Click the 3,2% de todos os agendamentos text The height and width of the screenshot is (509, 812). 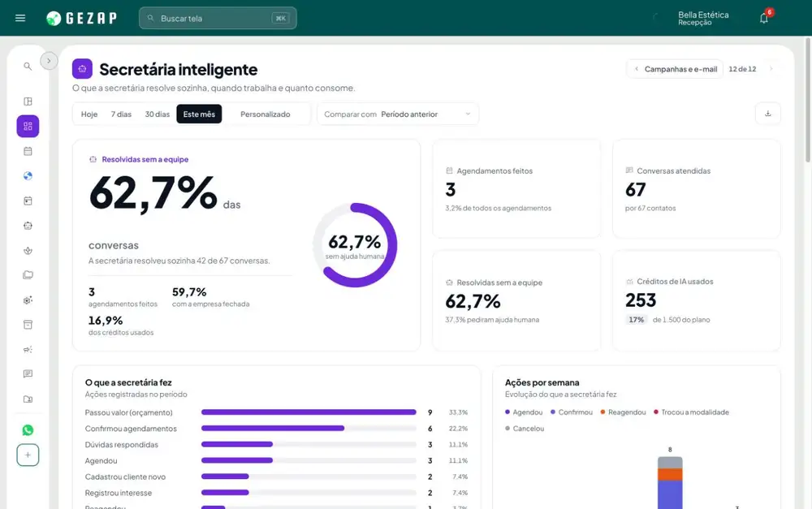tap(499, 208)
